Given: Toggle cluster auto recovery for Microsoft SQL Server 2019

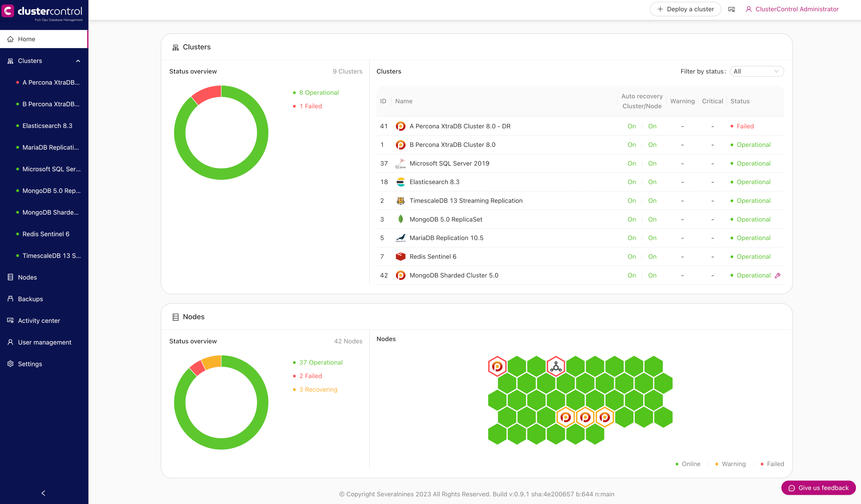Looking at the screenshot, I should click(632, 163).
